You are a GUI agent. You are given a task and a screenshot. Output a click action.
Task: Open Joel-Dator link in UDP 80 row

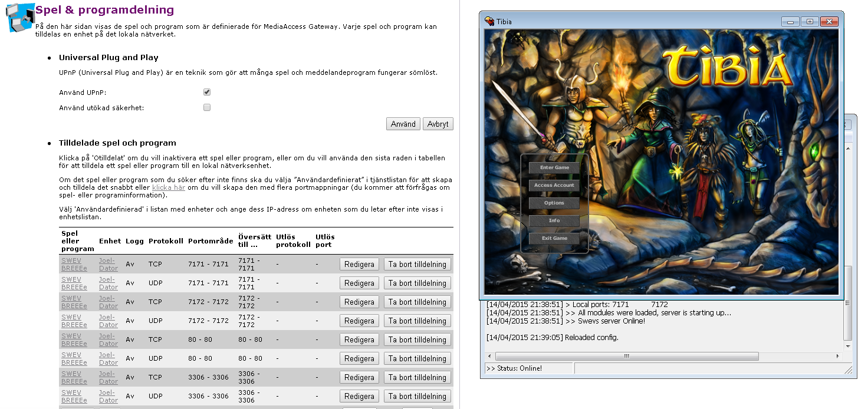pyautogui.click(x=108, y=358)
